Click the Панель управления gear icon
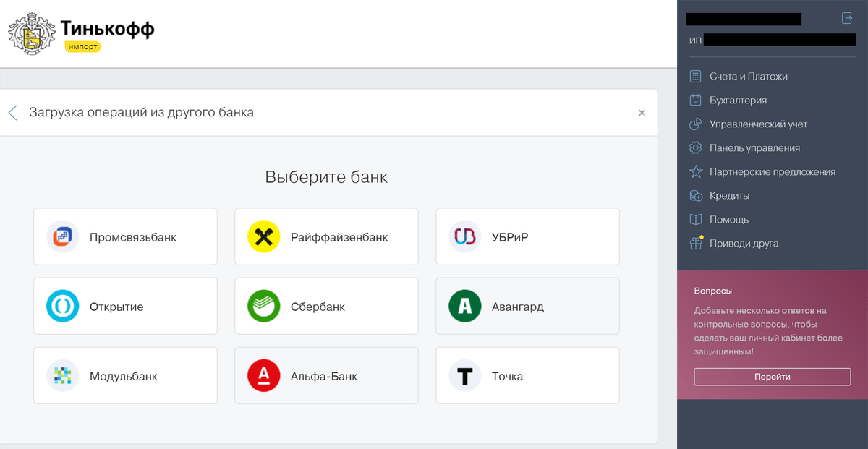868x449 pixels. pos(695,148)
